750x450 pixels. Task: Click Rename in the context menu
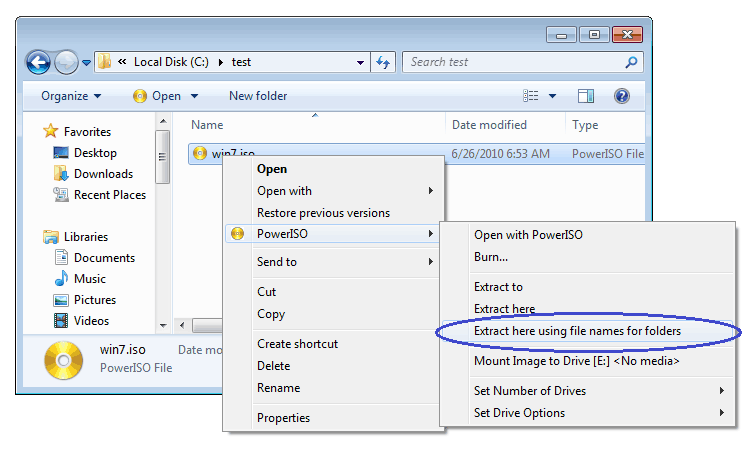(278, 388)
